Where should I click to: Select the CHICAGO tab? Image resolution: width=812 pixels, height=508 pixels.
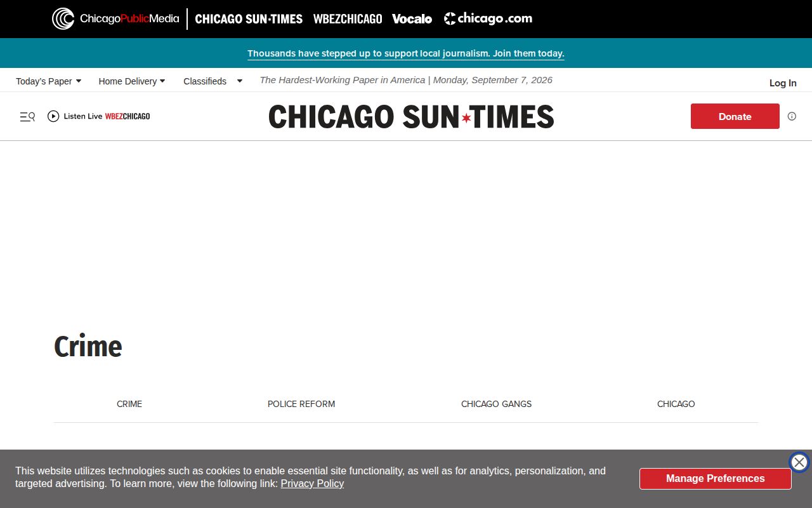click(676, 404)
